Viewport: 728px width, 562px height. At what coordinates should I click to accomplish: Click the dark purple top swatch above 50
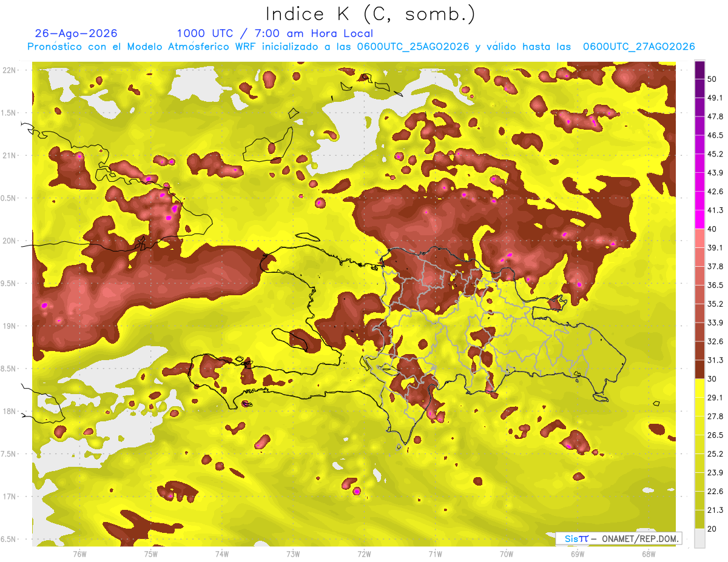[x=699, y=70]
